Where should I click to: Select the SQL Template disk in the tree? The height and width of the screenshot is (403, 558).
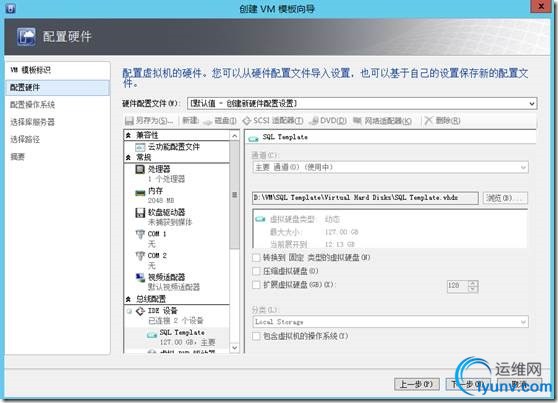[x=182, y=333]
